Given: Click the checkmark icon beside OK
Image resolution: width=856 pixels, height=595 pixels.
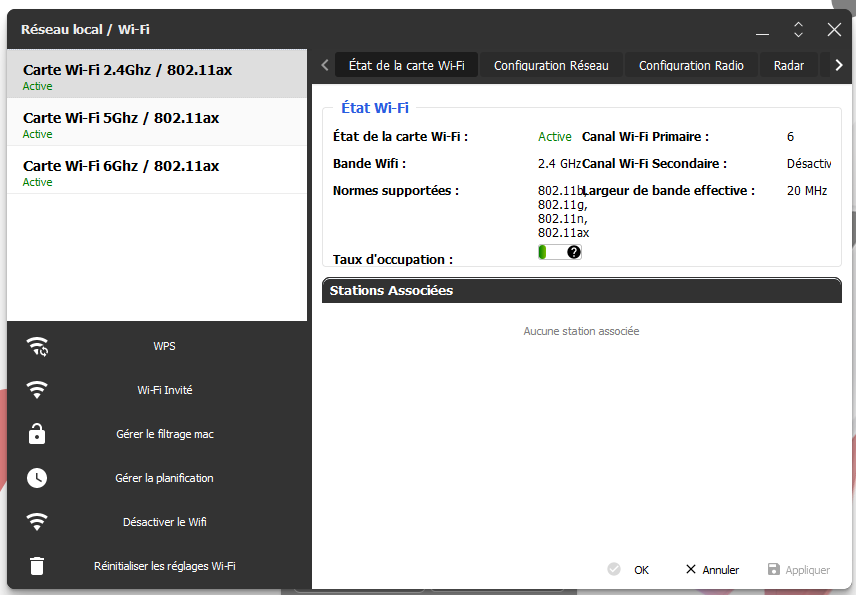Looking at the screenshot, I should click(x=614, y=569).
